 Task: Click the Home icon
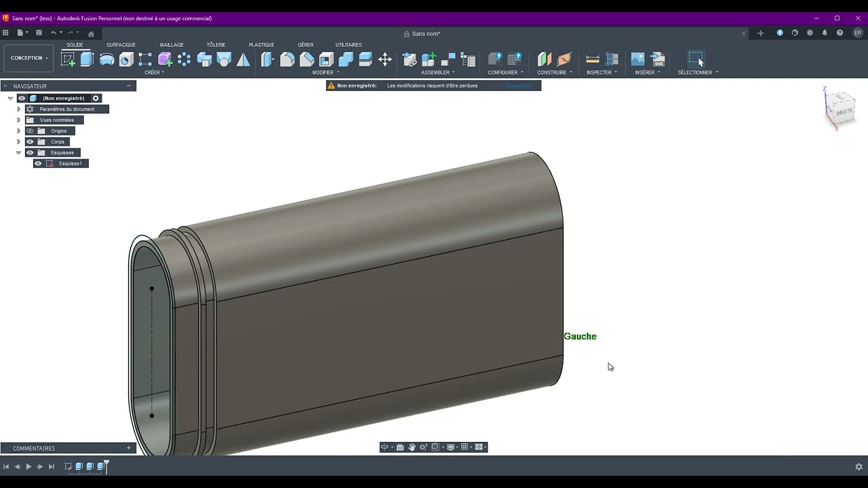tap(91, 34)
